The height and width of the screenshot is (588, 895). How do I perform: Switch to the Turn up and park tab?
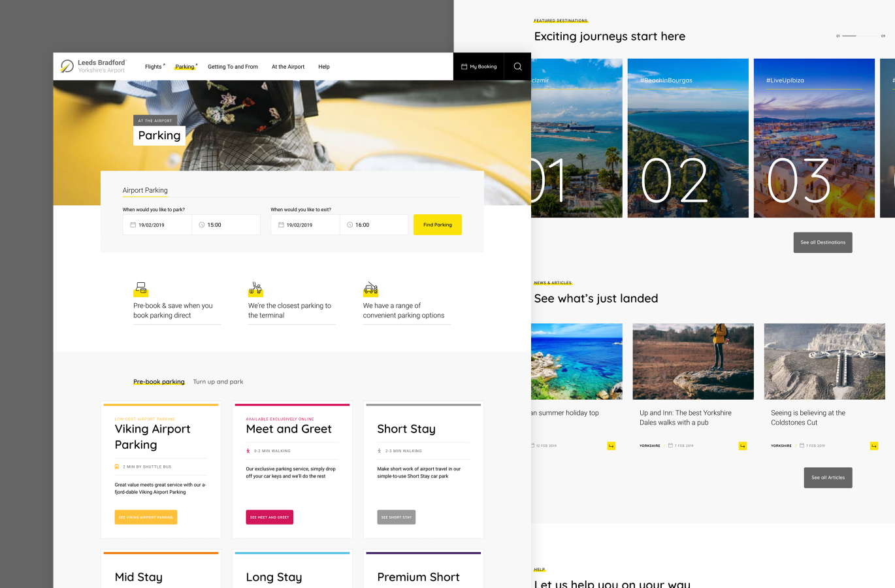(x=218, y=382)
